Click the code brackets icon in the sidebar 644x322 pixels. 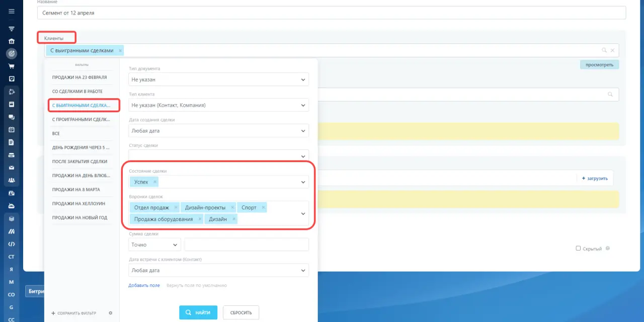(11, 244)
